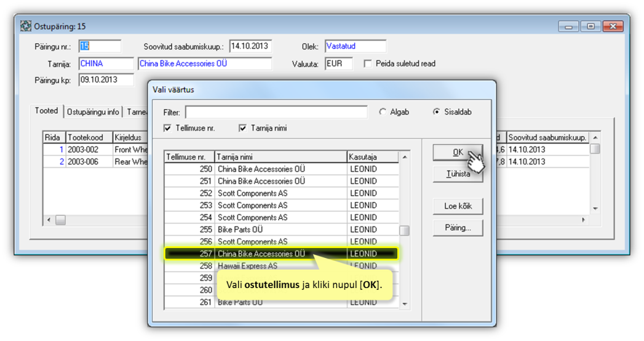Maximize the Ostupäring window
Screen dimensions: 644x341
click(x=590, y=26)
